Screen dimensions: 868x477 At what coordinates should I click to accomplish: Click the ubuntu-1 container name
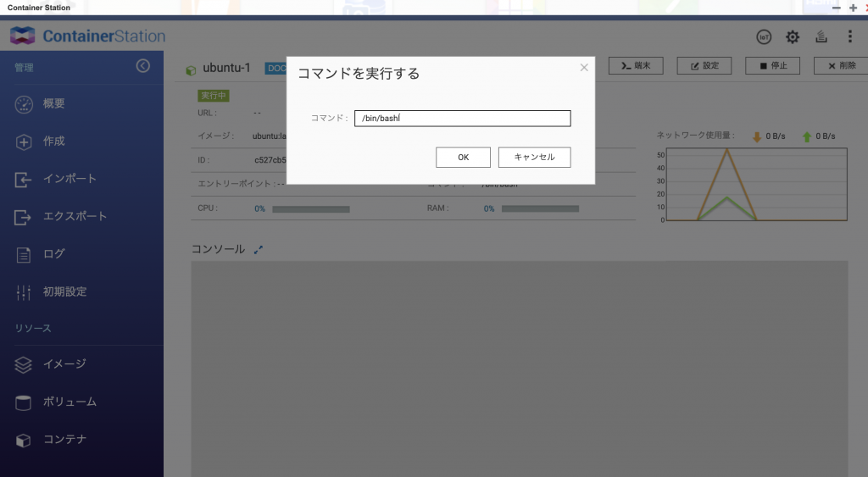click(226, 68)
